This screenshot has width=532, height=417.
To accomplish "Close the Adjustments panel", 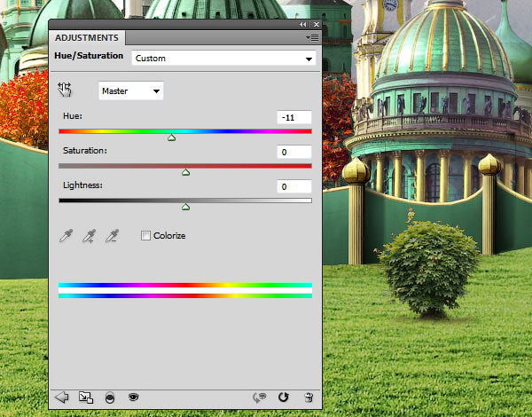I will pyautogui.click(x=317, y=25).
